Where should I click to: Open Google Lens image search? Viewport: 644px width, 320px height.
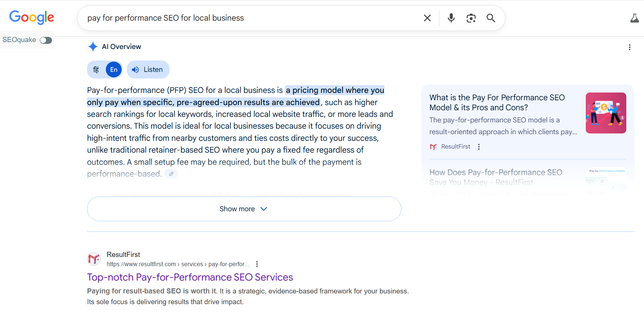pyautogui.click(x=471, y=18)
